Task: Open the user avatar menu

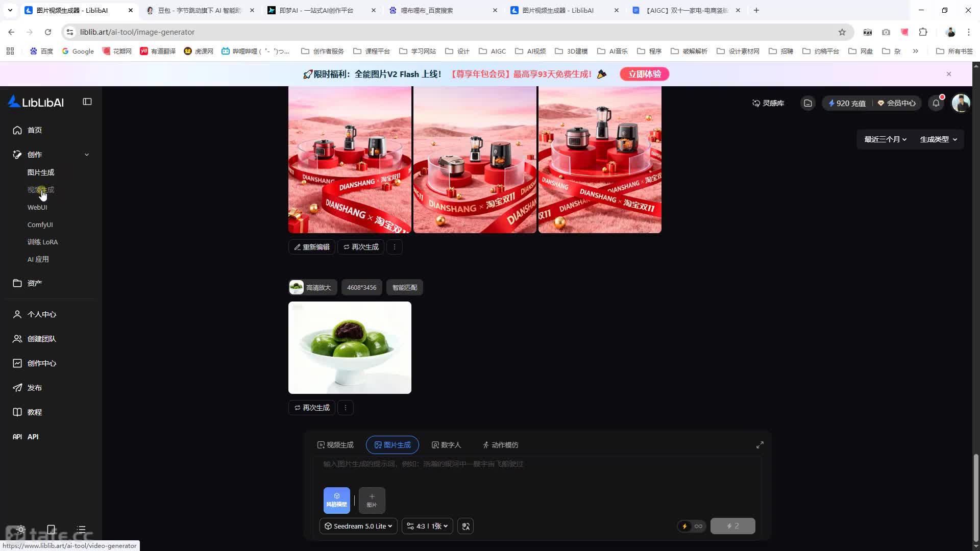Action: (961, 103)
